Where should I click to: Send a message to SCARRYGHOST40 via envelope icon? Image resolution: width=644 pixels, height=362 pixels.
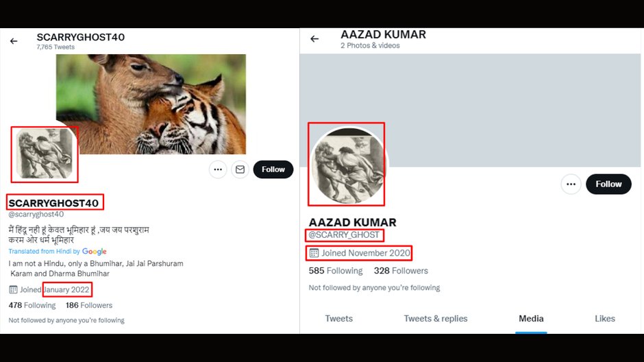coord(240,169)
